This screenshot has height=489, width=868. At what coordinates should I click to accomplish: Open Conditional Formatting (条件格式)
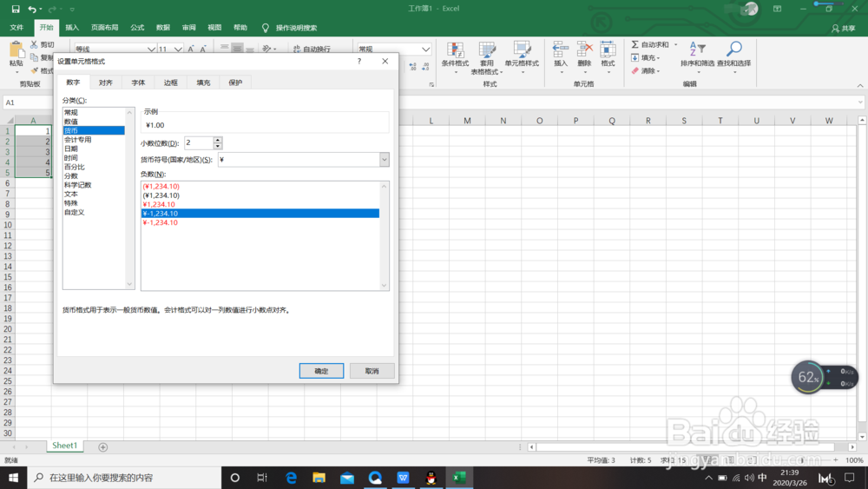[455, 57]
